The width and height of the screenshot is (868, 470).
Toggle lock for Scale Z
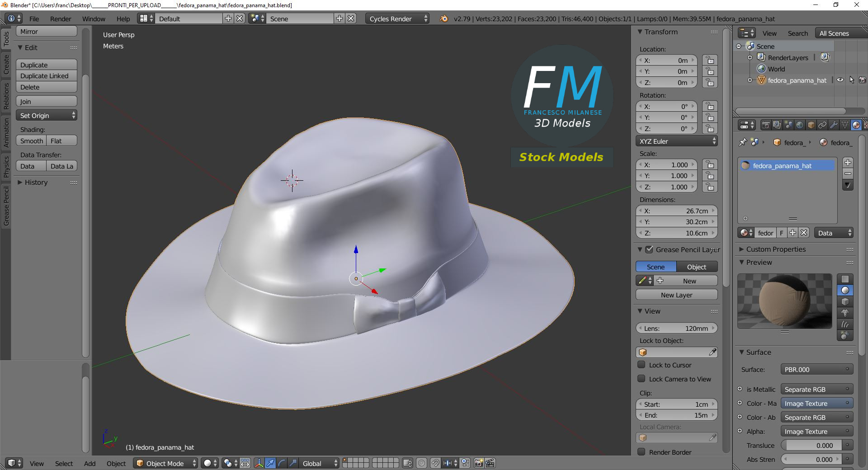pyautogui.click(x=710, y=187)
